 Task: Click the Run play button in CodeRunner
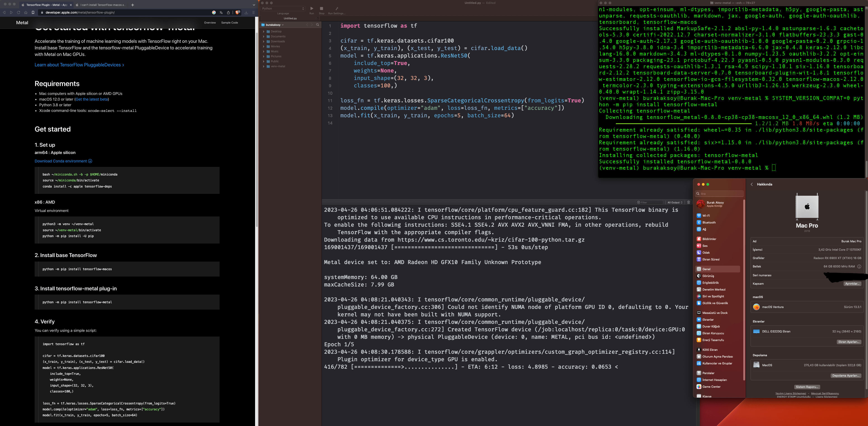pyautogui.click(x=312, y=8)
